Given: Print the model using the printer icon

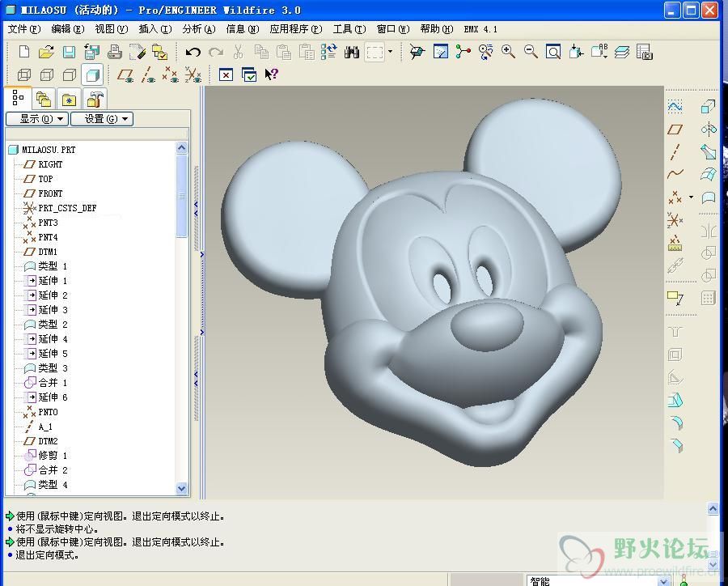Looking at the screenshot, I should click(114, 52).
